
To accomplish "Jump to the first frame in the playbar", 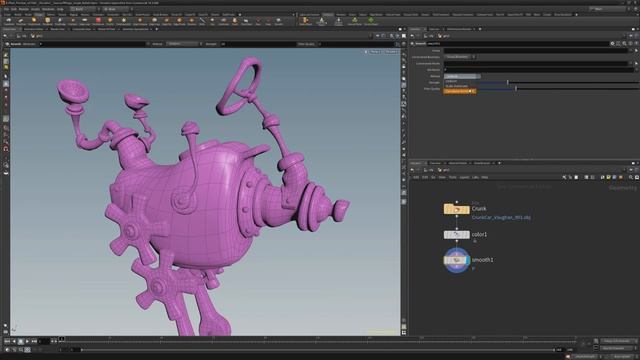I will tap(7, 341).
